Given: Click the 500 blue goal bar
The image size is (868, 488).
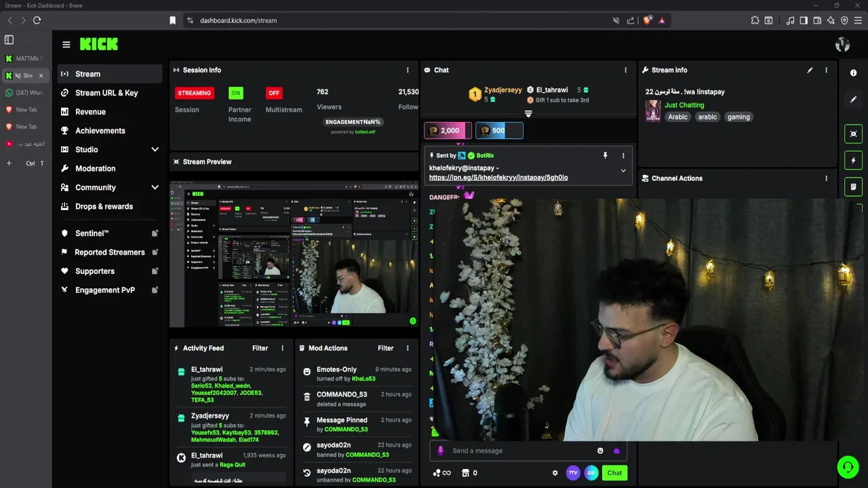Looking at the screenshot, I should (499, 130).
